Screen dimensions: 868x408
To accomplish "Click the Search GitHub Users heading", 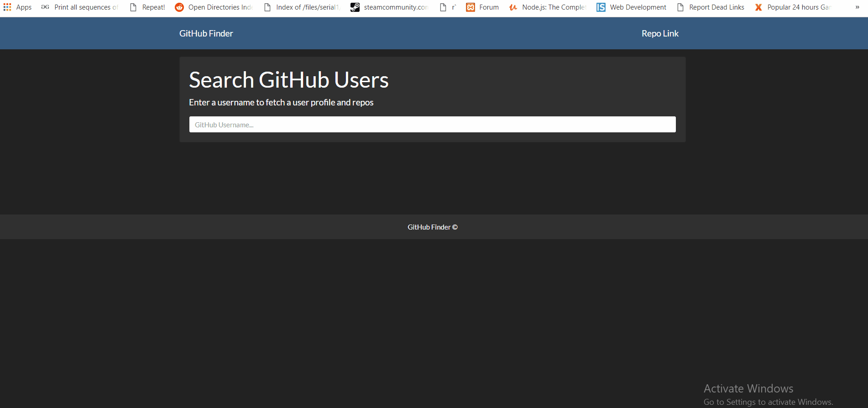I will point(289,80).
